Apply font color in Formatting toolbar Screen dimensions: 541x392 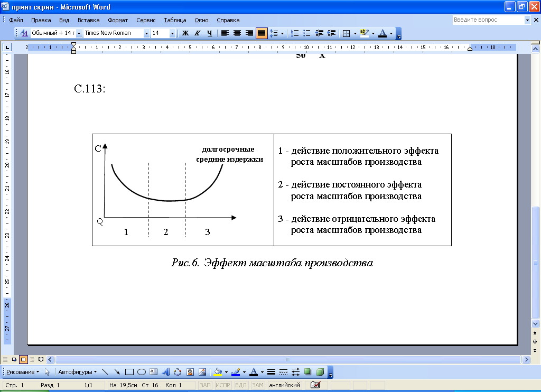[383, 33]
